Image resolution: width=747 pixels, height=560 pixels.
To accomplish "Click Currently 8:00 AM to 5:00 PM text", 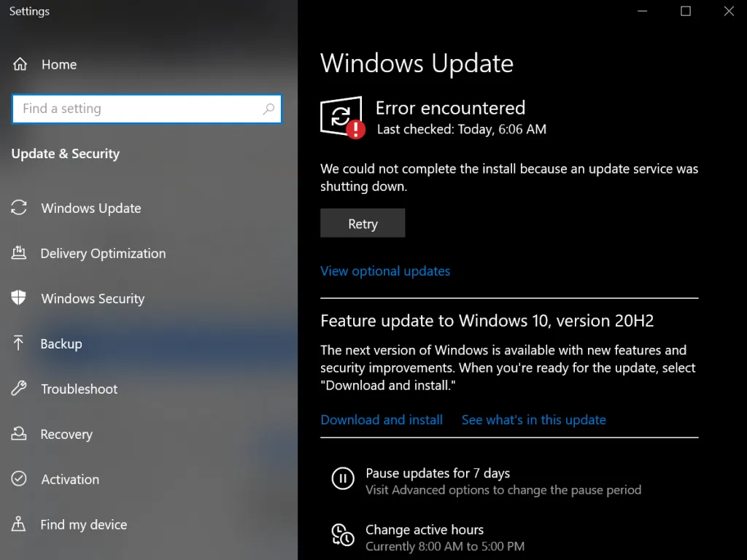I will pos(445,546).
